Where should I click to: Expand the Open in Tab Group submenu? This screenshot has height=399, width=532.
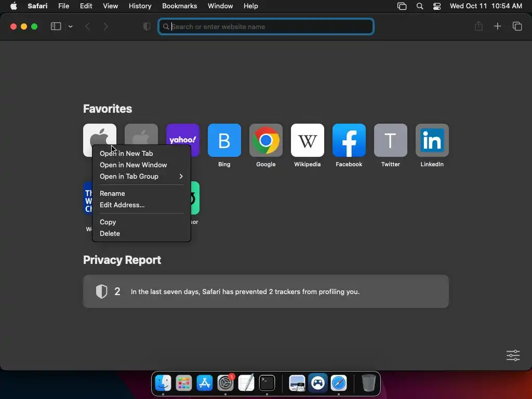point(141,177)
